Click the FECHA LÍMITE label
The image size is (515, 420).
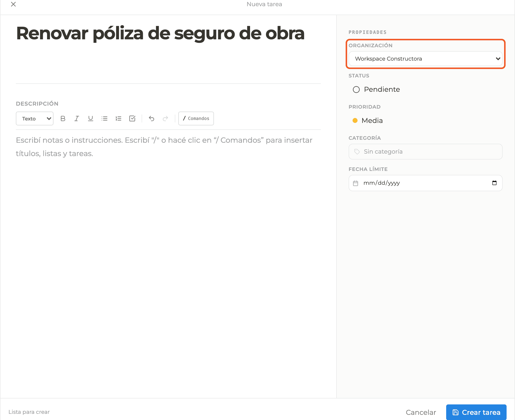pyautogui.click(x=368, y=169)
